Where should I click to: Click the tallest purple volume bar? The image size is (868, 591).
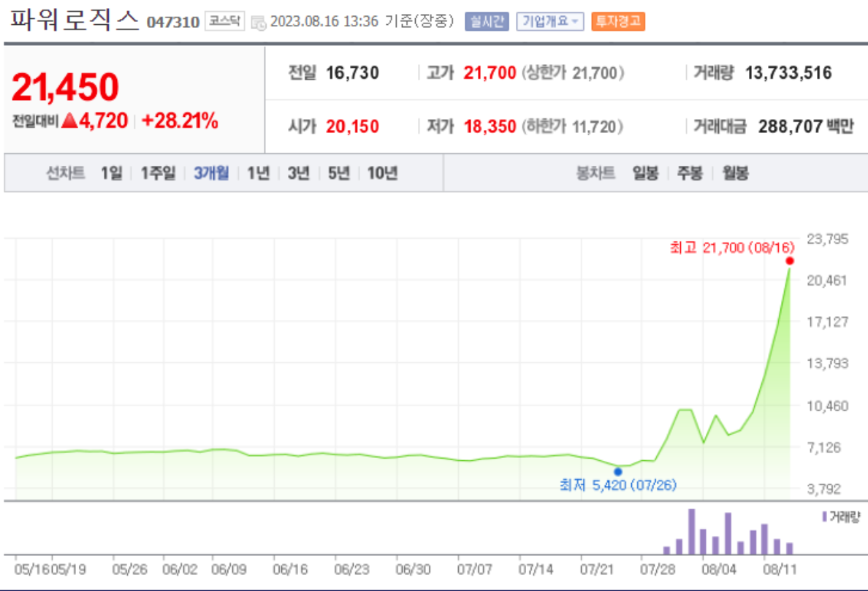point(691,531)
